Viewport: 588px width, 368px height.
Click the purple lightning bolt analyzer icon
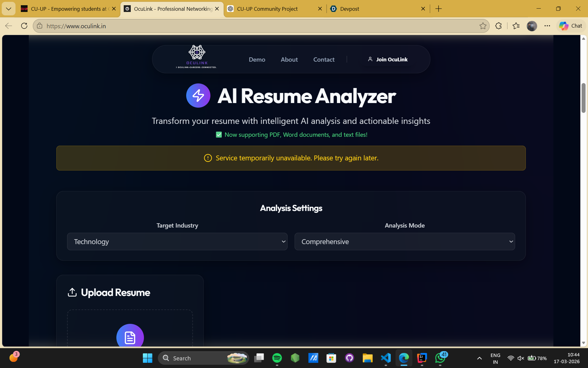point(198,96)
